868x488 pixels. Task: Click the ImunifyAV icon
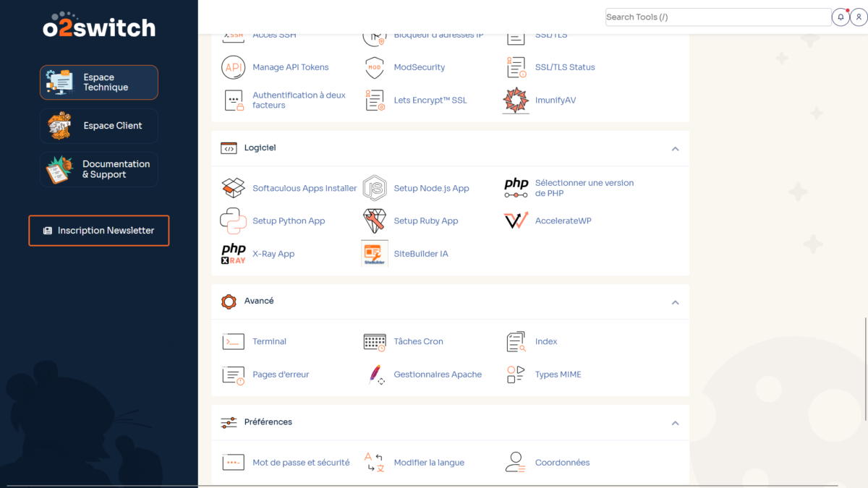point(516,100)
